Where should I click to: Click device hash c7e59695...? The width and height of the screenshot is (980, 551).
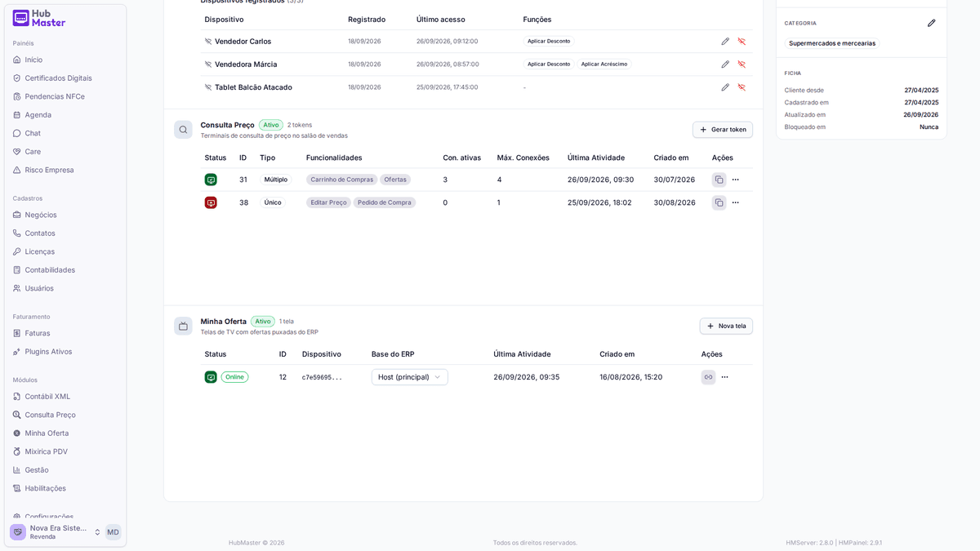tap(322, 377)
